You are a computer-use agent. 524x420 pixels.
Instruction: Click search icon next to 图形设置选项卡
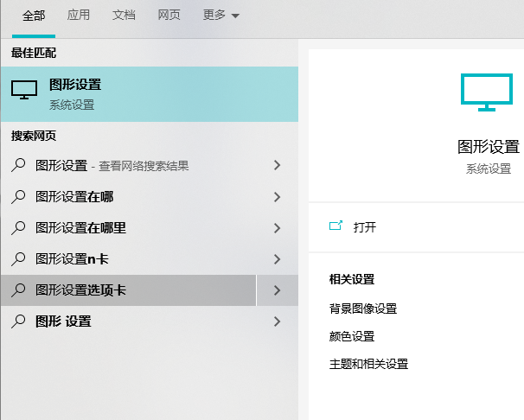pos(18,290)
